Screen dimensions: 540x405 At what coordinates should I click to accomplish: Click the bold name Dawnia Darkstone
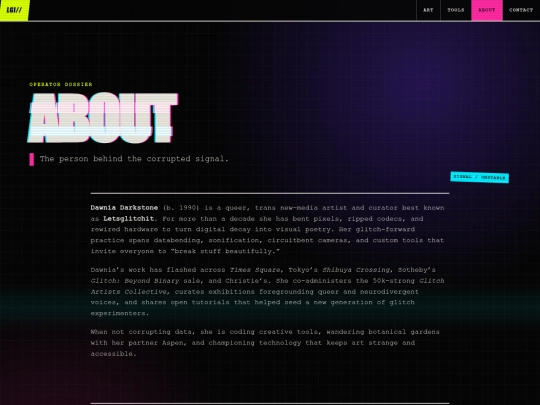point(124,208)
